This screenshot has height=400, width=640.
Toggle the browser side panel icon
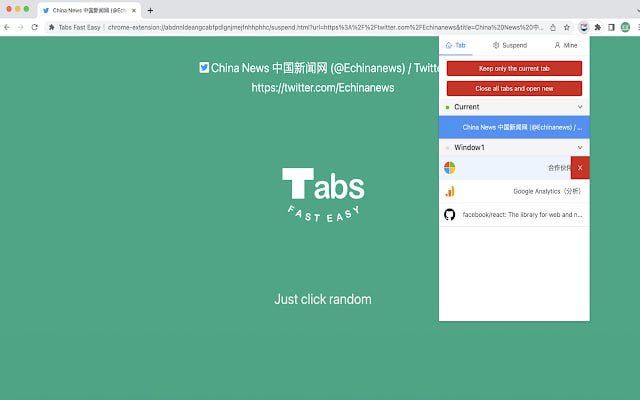tap(611, 26)
